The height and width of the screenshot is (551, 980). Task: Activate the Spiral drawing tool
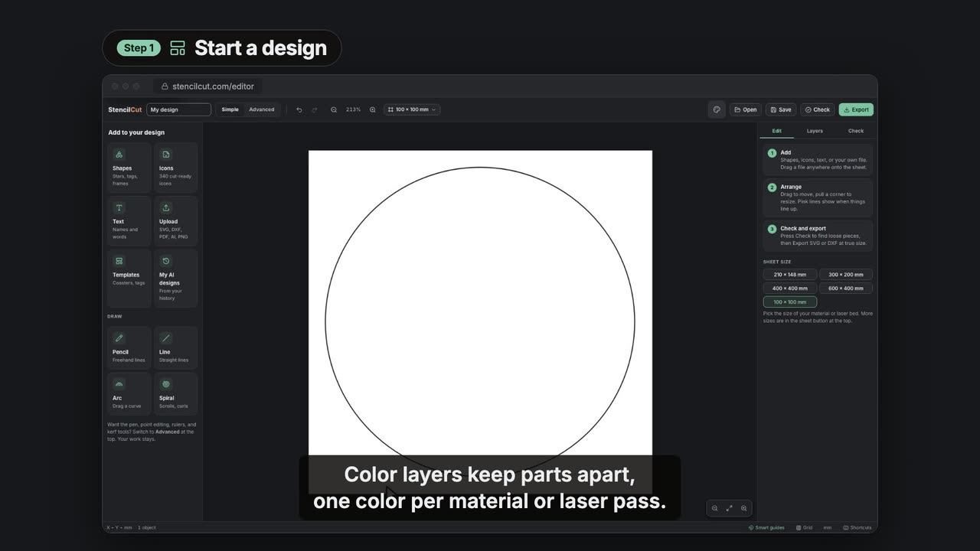pos(175,393)
